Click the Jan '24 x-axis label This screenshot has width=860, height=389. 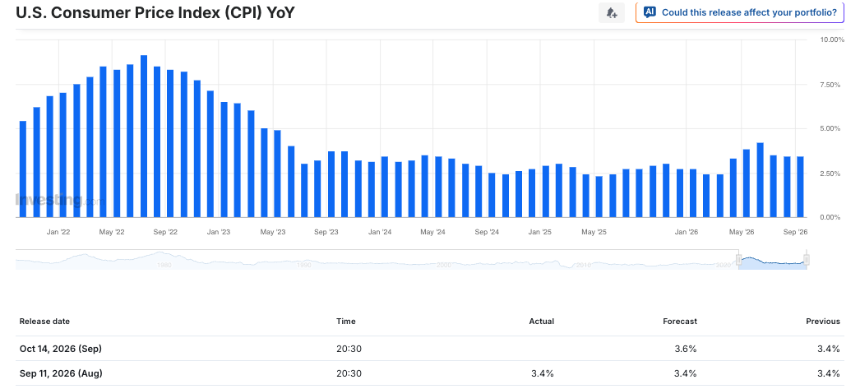pyautogui.click(x=380, y=232)
